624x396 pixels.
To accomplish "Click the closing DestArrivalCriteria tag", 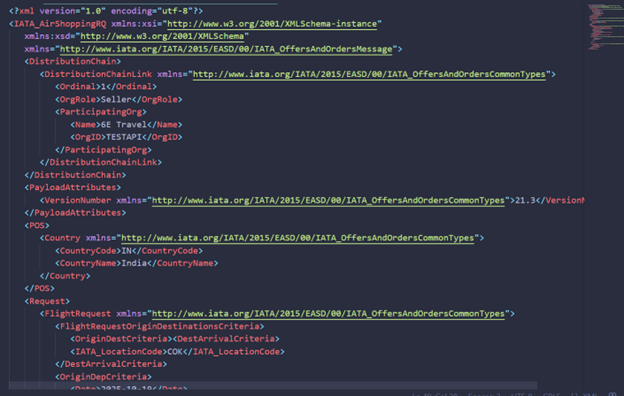I will tap(111, 364).
